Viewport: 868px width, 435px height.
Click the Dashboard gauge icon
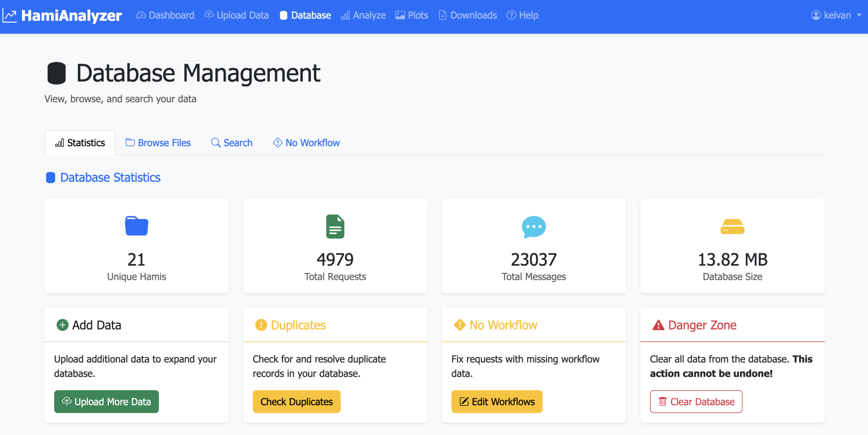(x=141, y=15)
